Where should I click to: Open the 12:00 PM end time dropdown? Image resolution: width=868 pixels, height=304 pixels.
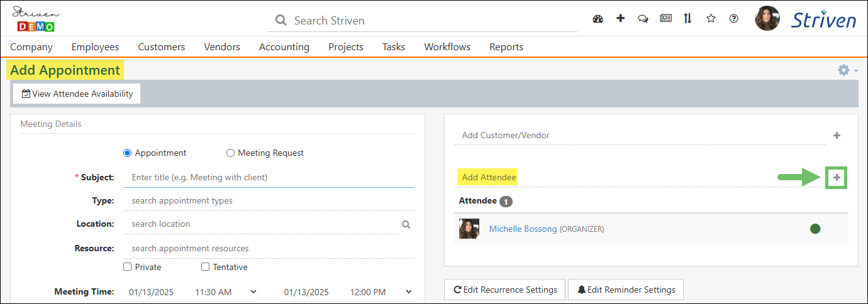[381, 292]
